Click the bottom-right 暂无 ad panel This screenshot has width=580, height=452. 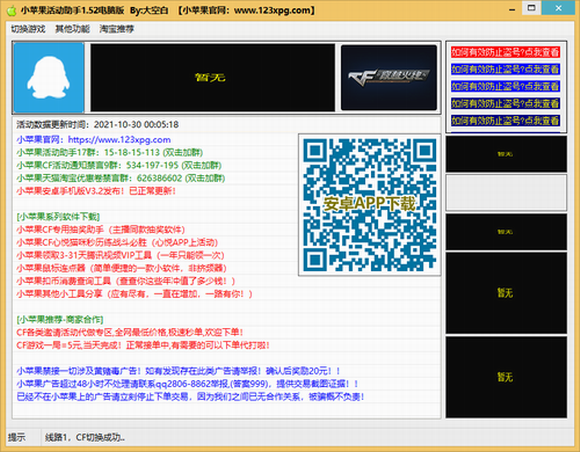point(506,377)
